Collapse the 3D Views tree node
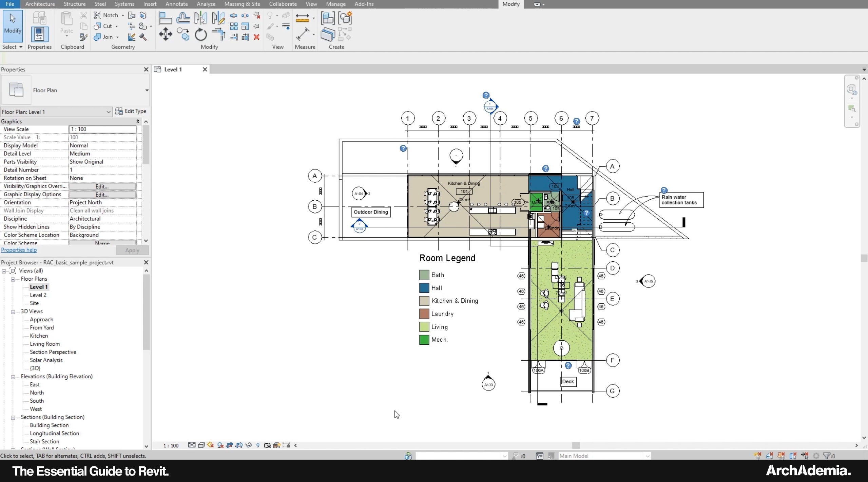 click(x=13, y=312)
